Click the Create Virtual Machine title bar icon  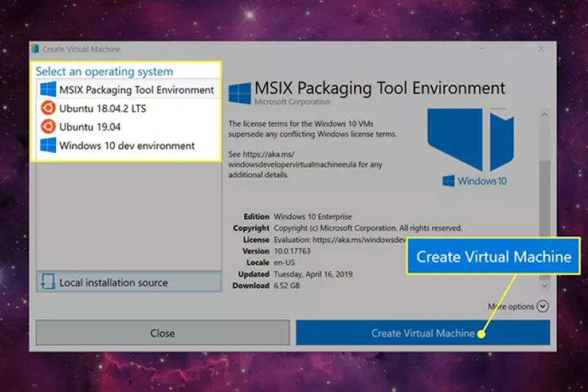coord(35,49)
